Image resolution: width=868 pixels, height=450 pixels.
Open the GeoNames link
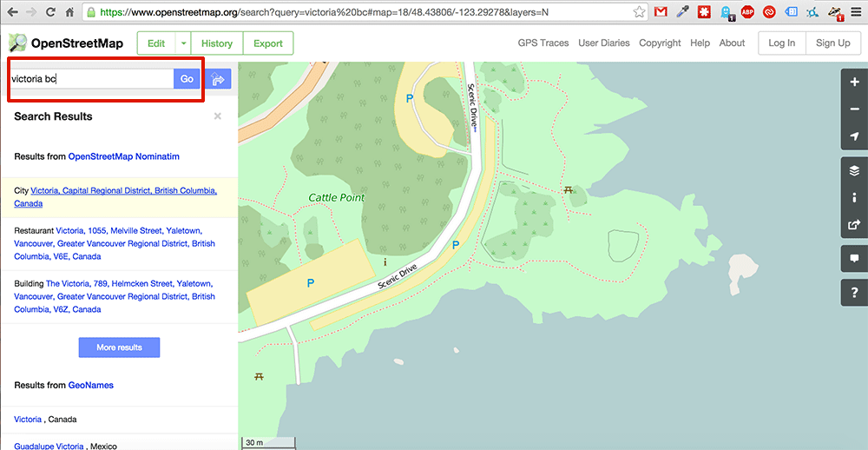91,385
